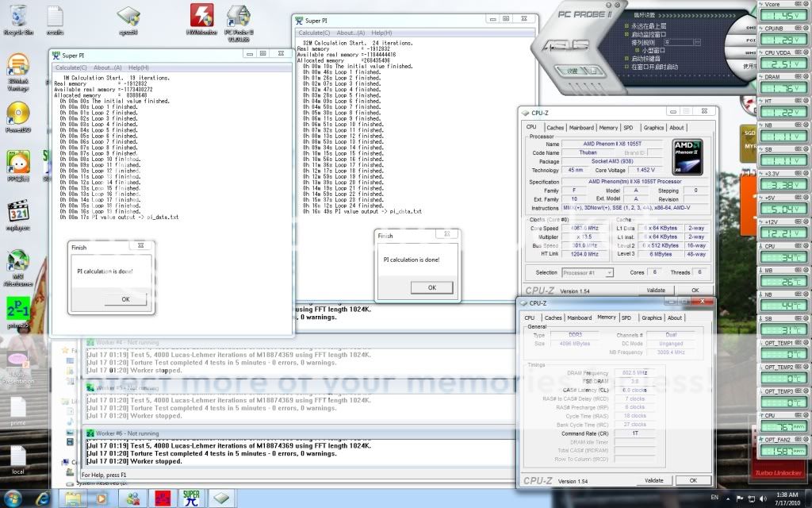Select the Caches tab in CPU-Z

(555, 127)
